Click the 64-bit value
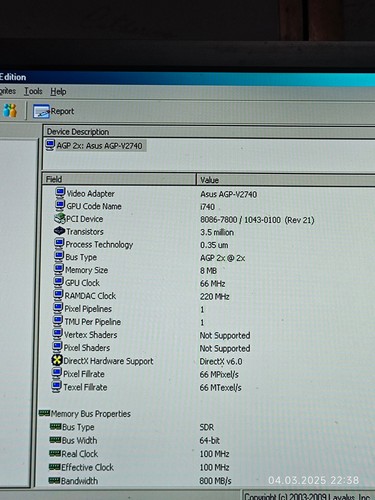375x500 pixels. [210, 441]
